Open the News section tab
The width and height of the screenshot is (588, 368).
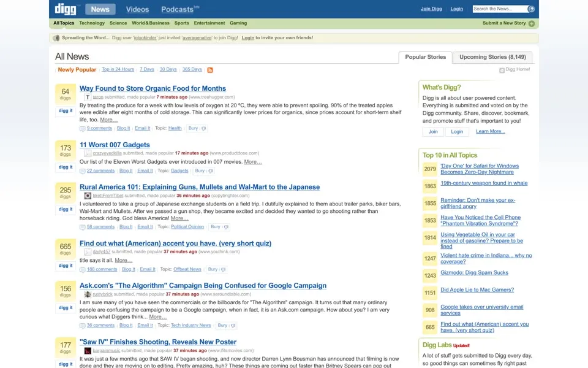[x=100, y=9]
